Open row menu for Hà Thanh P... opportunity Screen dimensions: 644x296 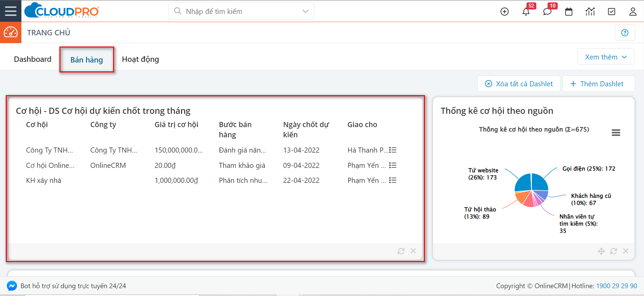(393, 150)
